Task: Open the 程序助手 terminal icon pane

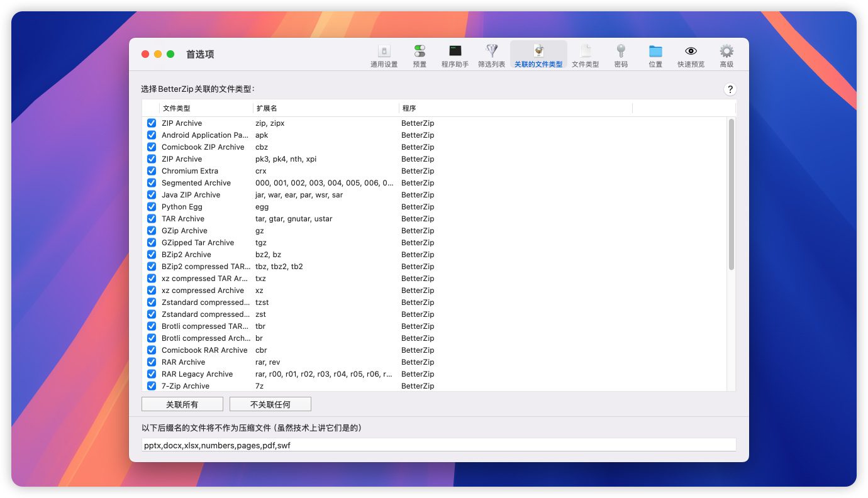Action: pos(455,55)
